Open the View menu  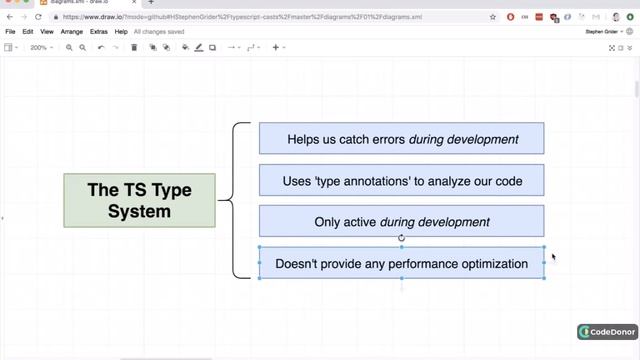47,31
